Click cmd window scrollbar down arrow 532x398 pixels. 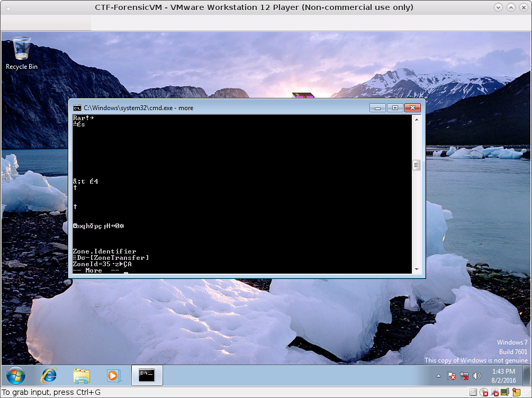click(x=416, y=269)
